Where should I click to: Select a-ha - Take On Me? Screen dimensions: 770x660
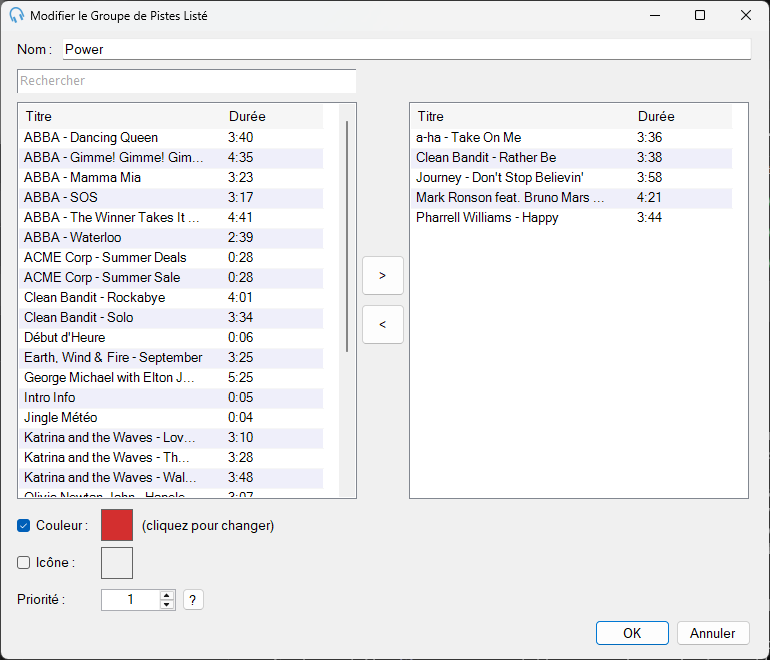[572, 138]
